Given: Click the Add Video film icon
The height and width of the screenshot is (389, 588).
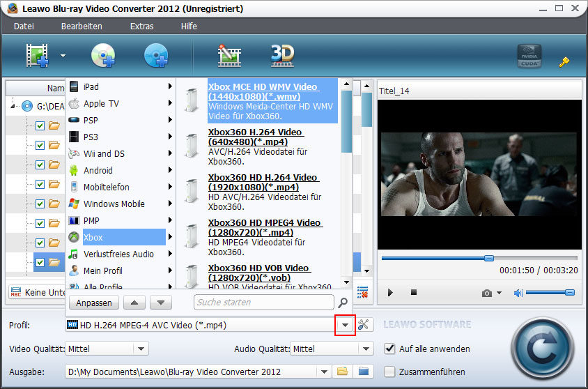Looking at the screenshot, I should (37, 56).
